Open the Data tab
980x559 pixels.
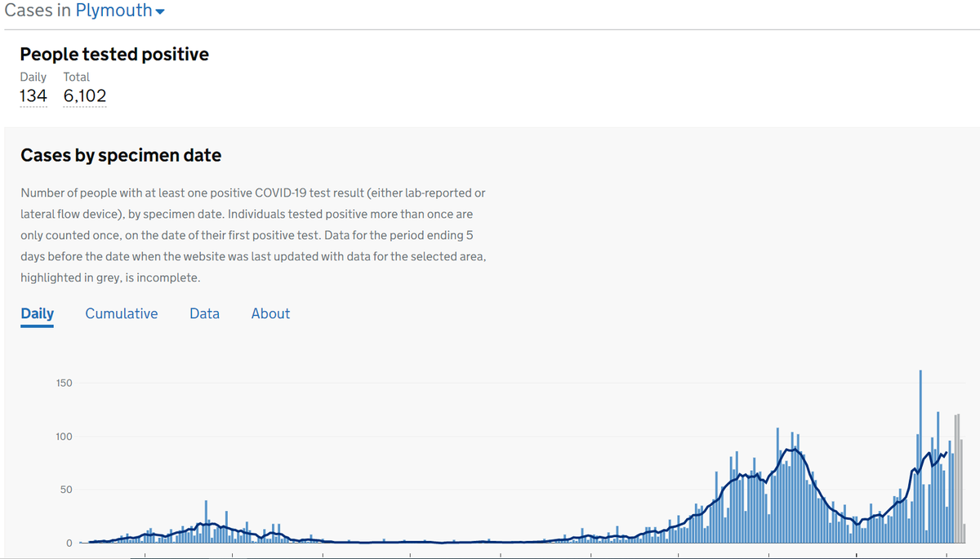coord(204,313)
